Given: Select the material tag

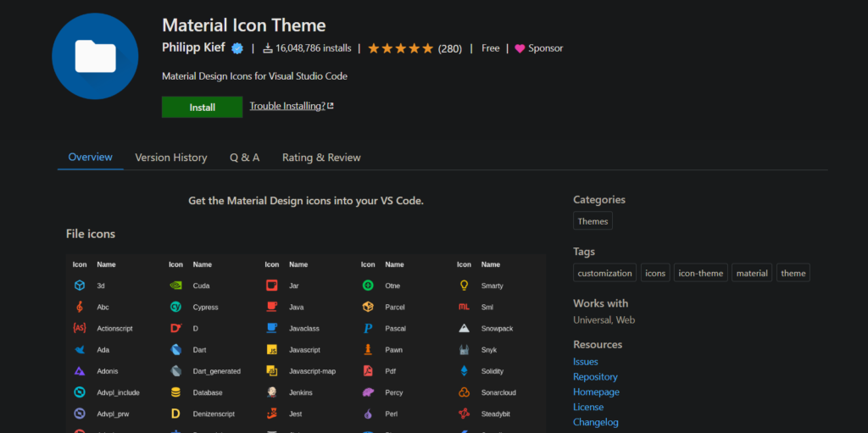Looking at the screenshot, I should tap(752, 273).
